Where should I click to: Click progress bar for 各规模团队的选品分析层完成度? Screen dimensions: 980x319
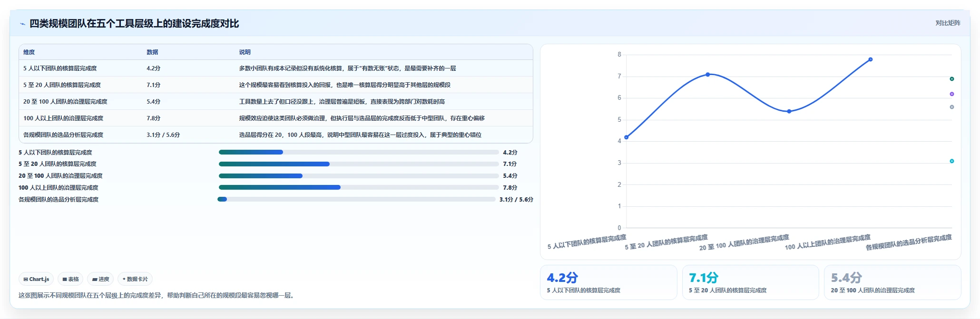pos(356,199)
